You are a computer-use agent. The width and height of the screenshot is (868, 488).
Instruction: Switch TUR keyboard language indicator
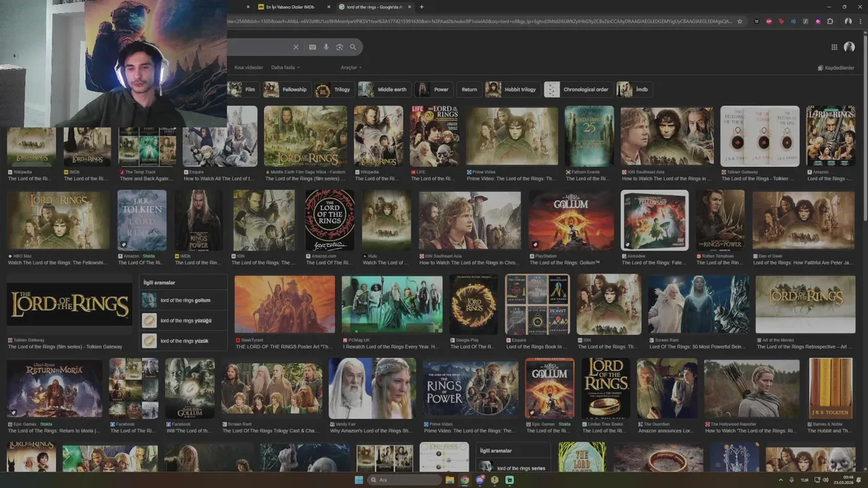pos(804,480)
